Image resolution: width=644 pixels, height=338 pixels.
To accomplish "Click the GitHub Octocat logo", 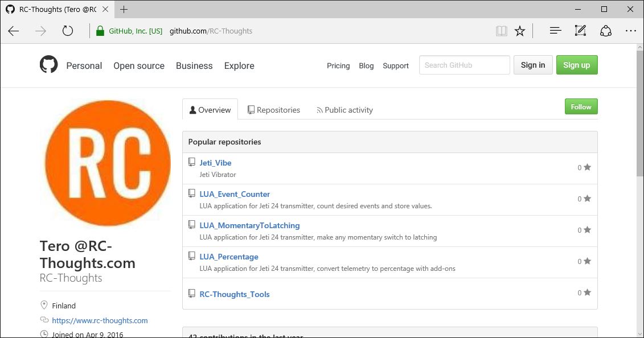I will [x=48, y=65].
